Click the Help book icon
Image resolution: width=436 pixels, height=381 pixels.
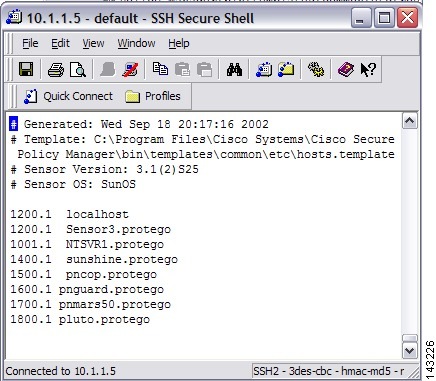346,70
